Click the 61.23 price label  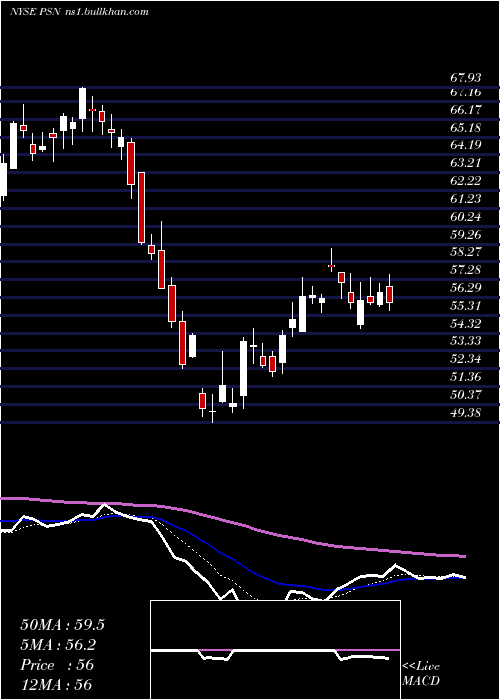(466, 198)
